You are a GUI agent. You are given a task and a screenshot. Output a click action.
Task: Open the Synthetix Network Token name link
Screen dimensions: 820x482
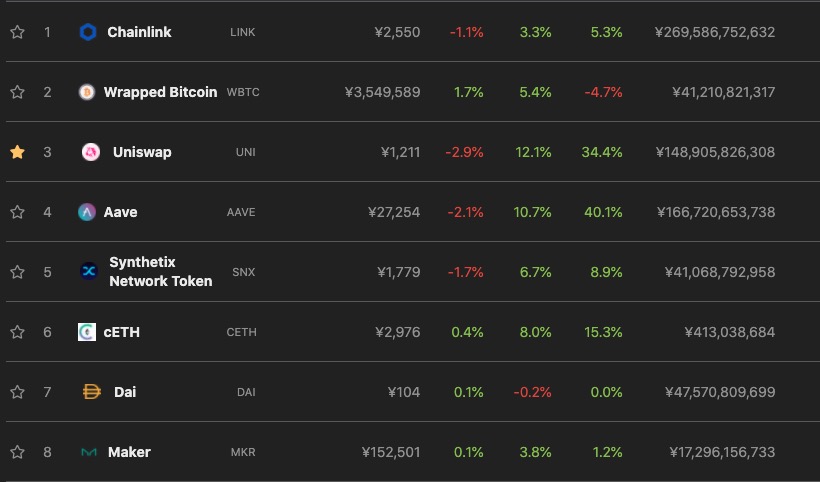point(160,272)
